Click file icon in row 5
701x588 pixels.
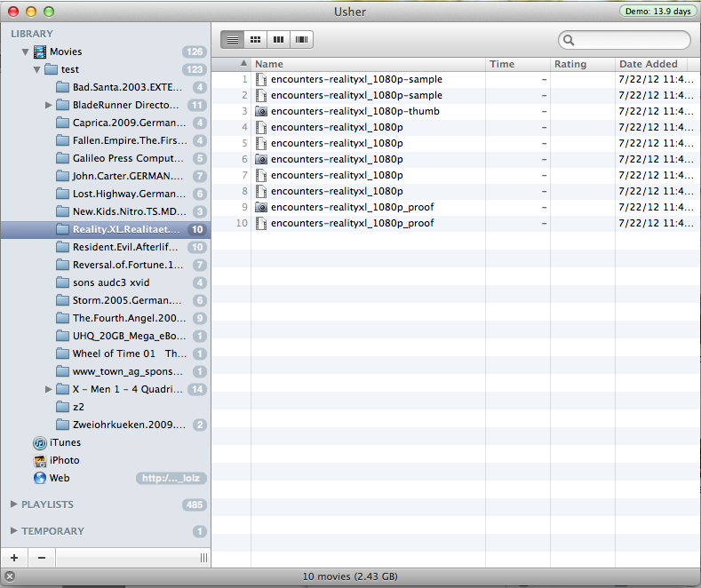tap(261, 143)
